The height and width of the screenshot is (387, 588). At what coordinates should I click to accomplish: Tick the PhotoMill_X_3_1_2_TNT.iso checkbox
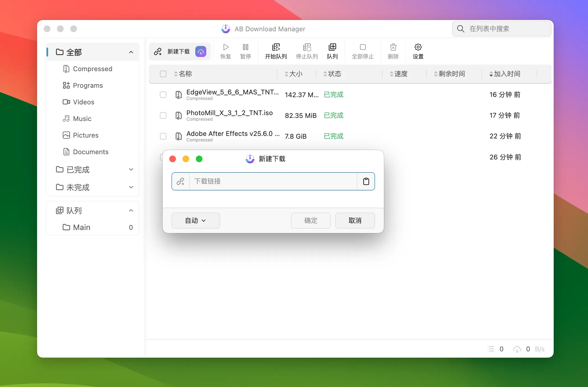[x=163, y=115]
